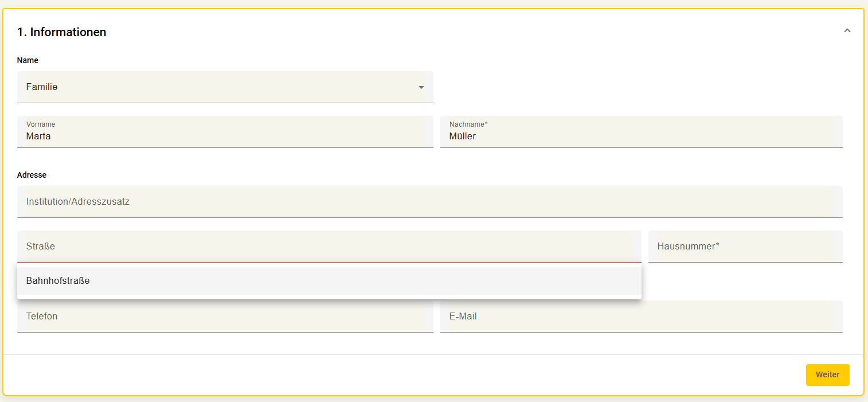Viewport: 868px width, 402px height.
Task: Click into the Hausnummer input field
Action: click(x=745, y=247)
